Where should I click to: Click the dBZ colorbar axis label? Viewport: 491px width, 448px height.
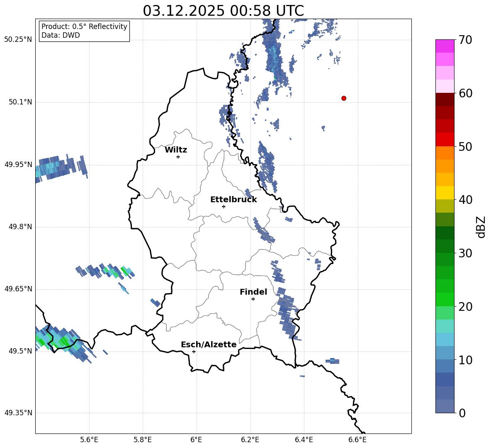click(481, 227)
